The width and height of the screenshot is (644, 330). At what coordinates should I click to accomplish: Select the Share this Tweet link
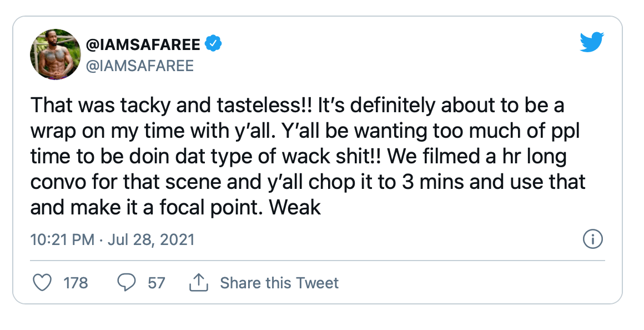click(279, 283)
